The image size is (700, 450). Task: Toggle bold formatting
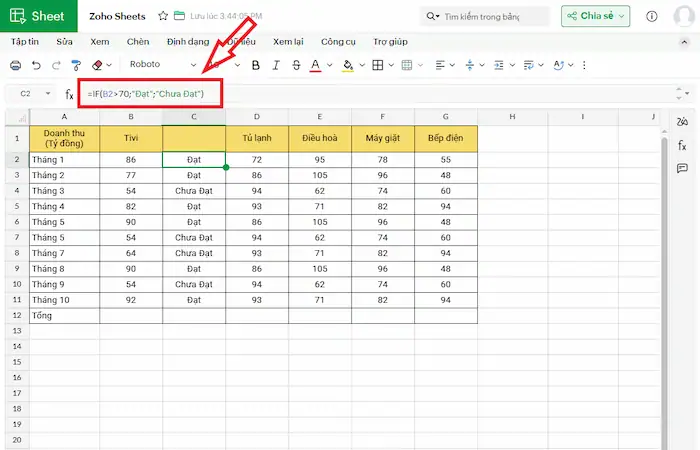tap(255, 65)
